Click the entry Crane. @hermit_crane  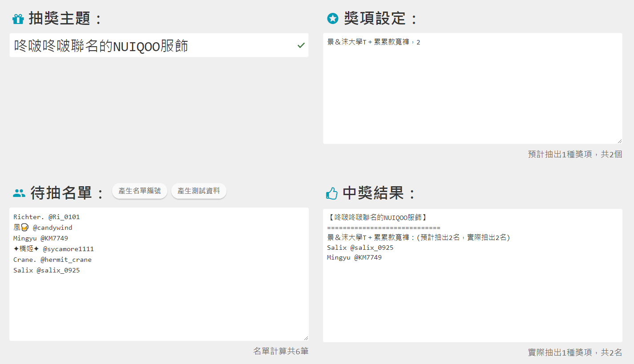52,260
